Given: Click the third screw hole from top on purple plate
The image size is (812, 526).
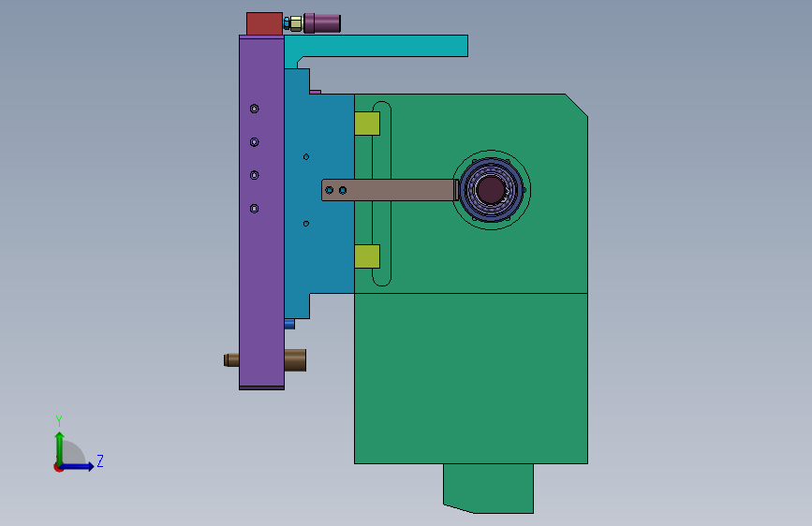Looking at the screenshot, I should point(254,175).
